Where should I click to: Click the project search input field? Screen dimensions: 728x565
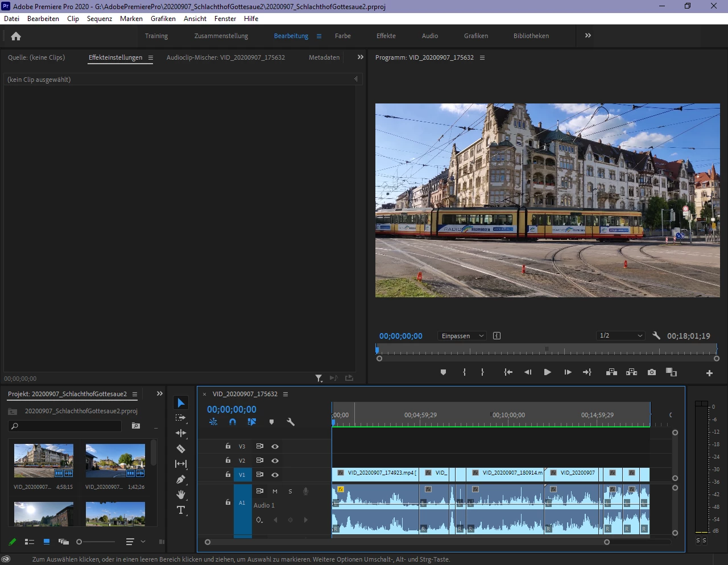pos(68,426)
